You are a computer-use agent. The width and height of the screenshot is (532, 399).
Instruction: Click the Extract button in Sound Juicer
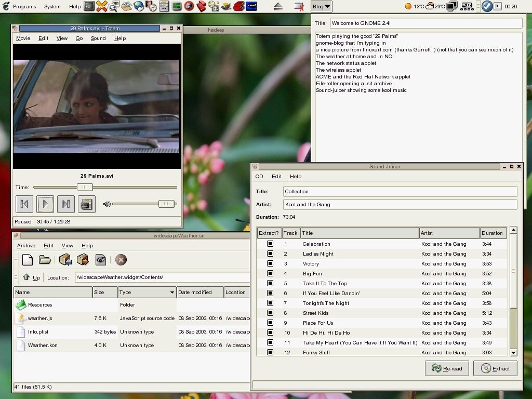pyautogui.click(x=495, y=368)
